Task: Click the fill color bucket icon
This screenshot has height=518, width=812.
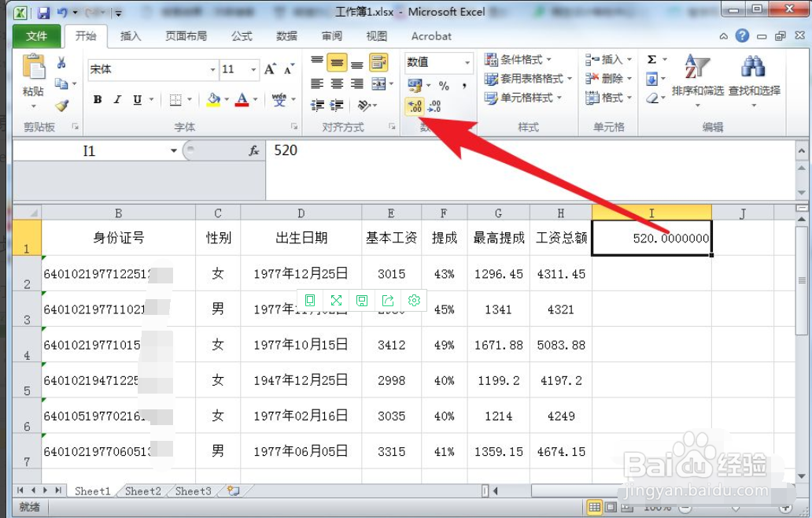Action: point(213,99)
